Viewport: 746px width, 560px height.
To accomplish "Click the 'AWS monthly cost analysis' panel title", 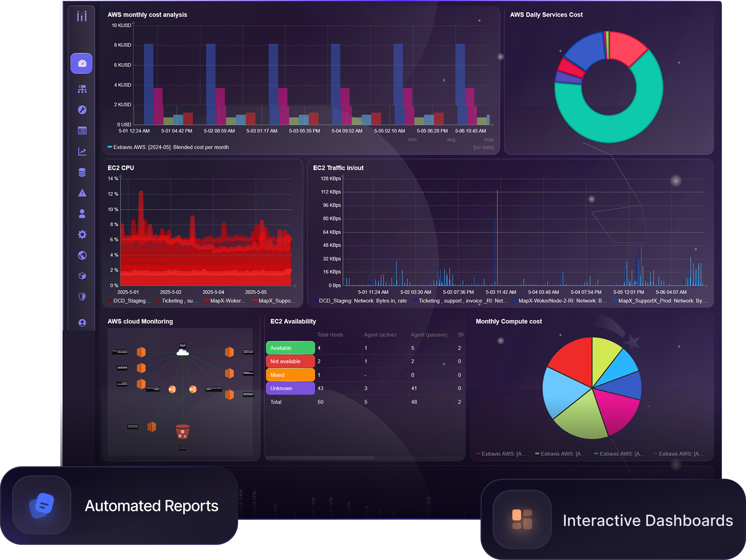I will tap(147, 15).
